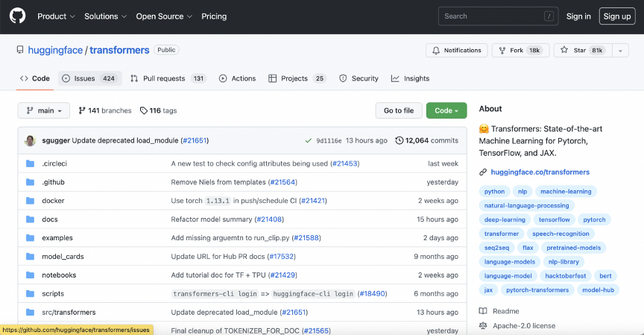644x335 pixels.
Task: Switch to the Pull requests tab
Action: click(168, 78)
